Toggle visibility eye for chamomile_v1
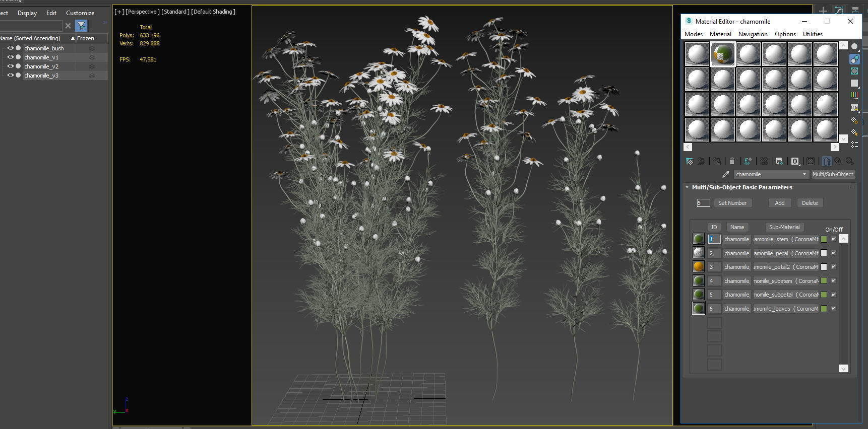 pyautogui.click(x=10, y=57)
